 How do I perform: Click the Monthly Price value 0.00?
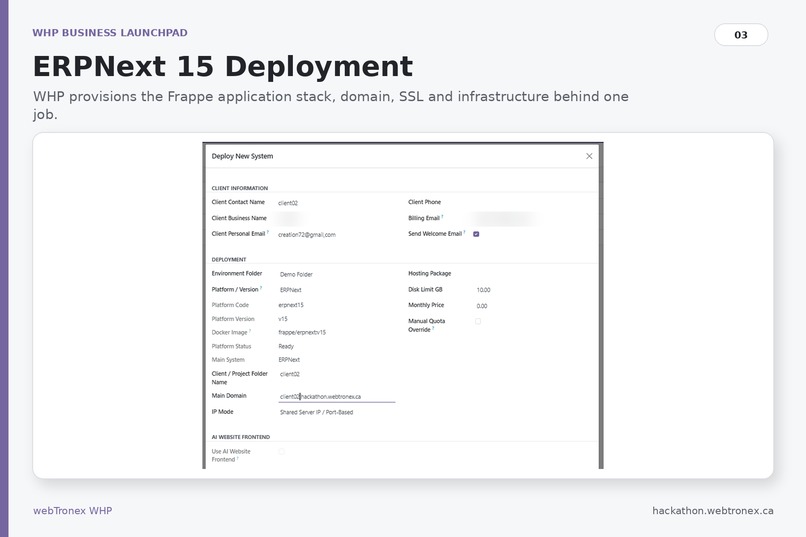click(482, 306)
